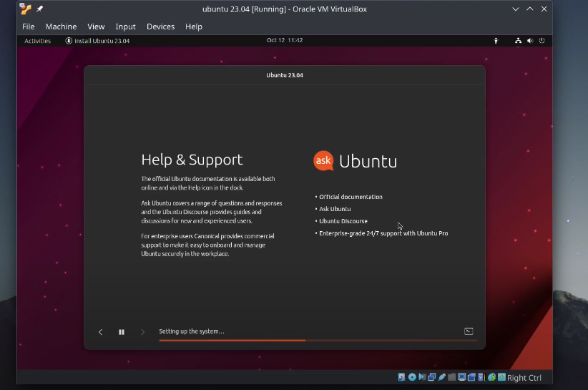Viewport: 588px width, 390px height.
Task: Click the Activities button in top bar
Action: pos(37,41)
